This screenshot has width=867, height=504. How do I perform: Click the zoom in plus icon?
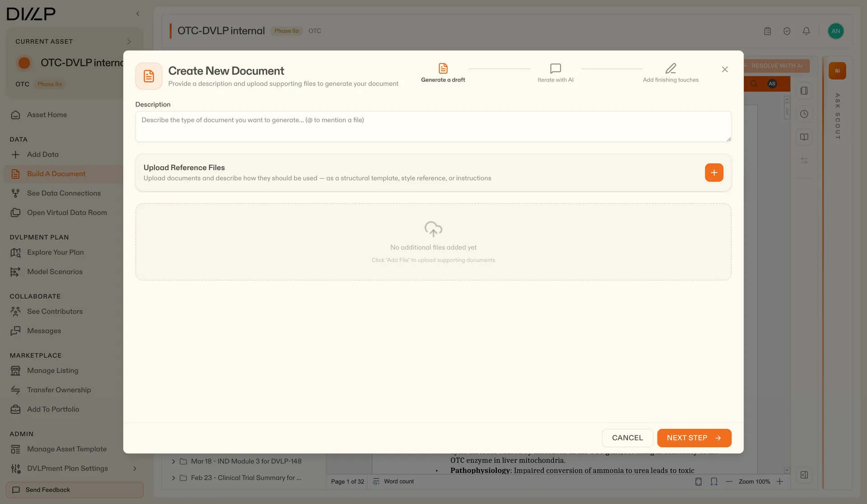click(x=779, y=481)
